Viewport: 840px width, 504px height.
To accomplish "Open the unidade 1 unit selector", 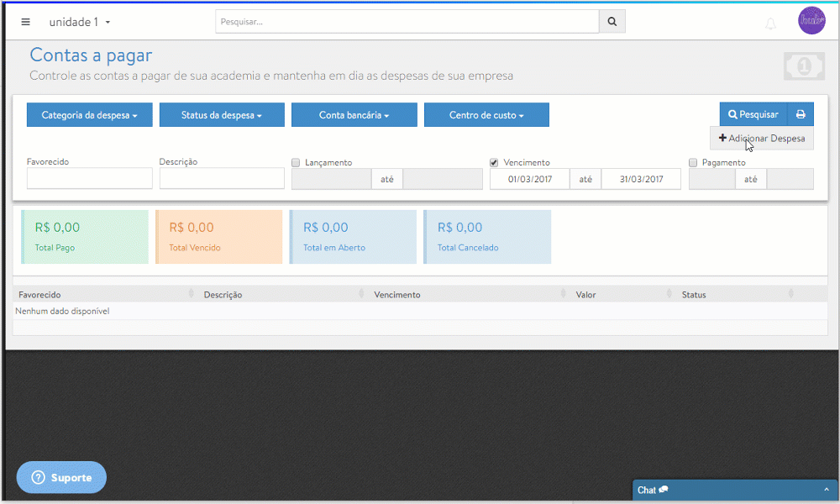I will [x=80, y=22].
